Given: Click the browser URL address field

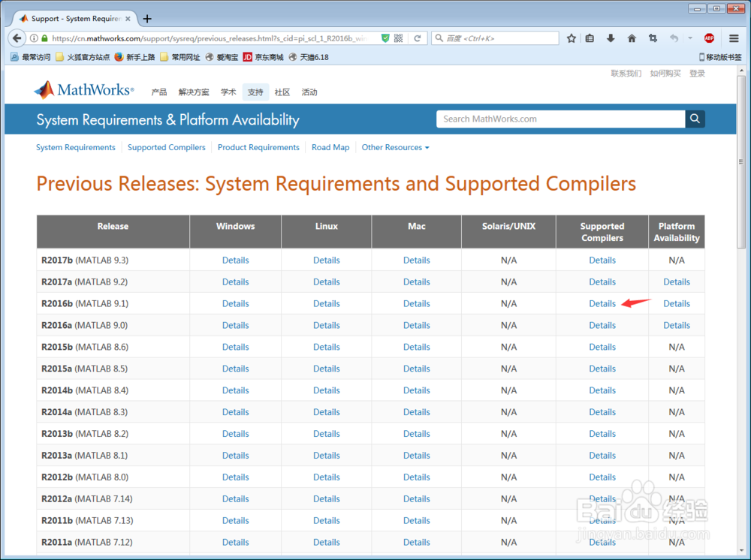Looking at the screenshot, I should pos(210,38).
